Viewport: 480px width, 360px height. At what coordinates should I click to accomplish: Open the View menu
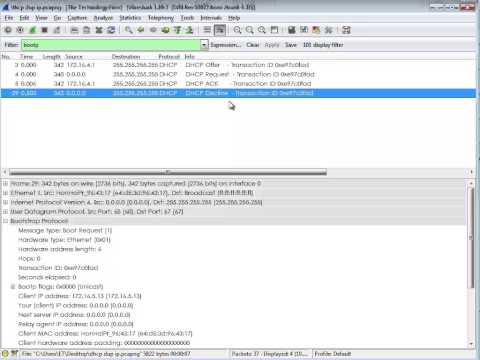(x=41, y=18)
